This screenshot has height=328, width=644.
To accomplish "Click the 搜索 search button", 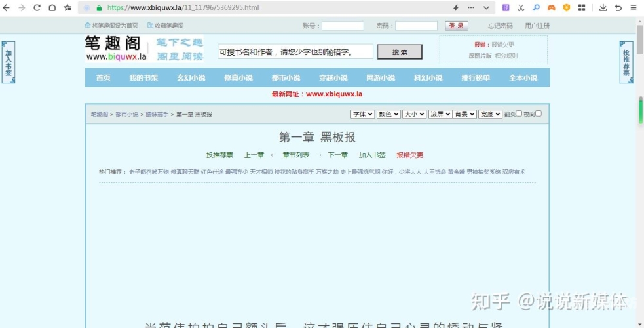I will click(x=400, y=52).
